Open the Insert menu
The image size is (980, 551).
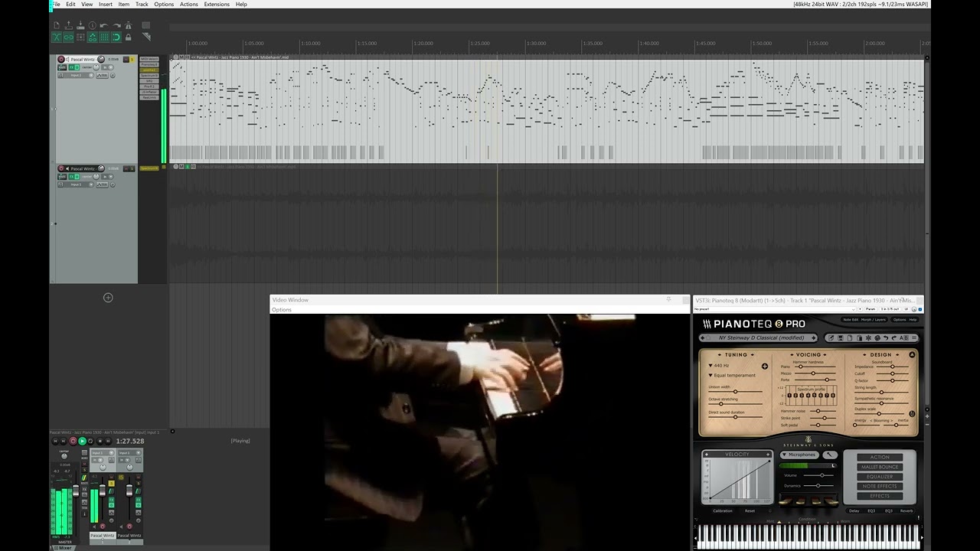pyautogui.click(x=106, y=5)
